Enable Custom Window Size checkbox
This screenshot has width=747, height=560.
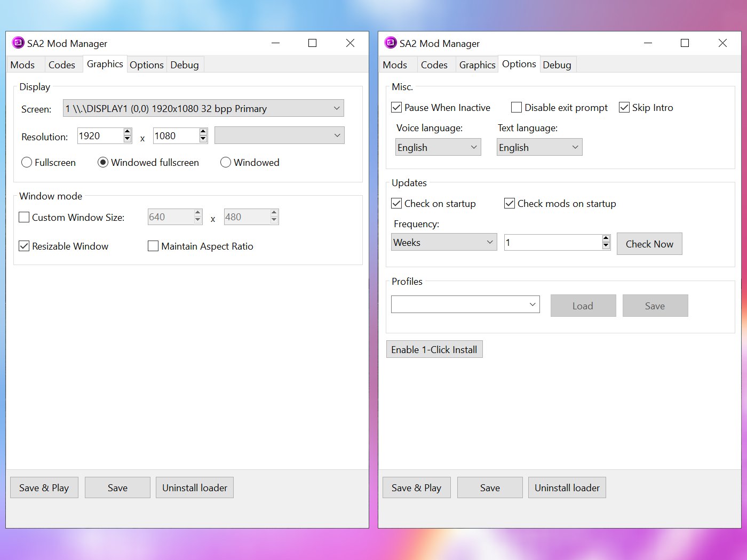point(71,217)
